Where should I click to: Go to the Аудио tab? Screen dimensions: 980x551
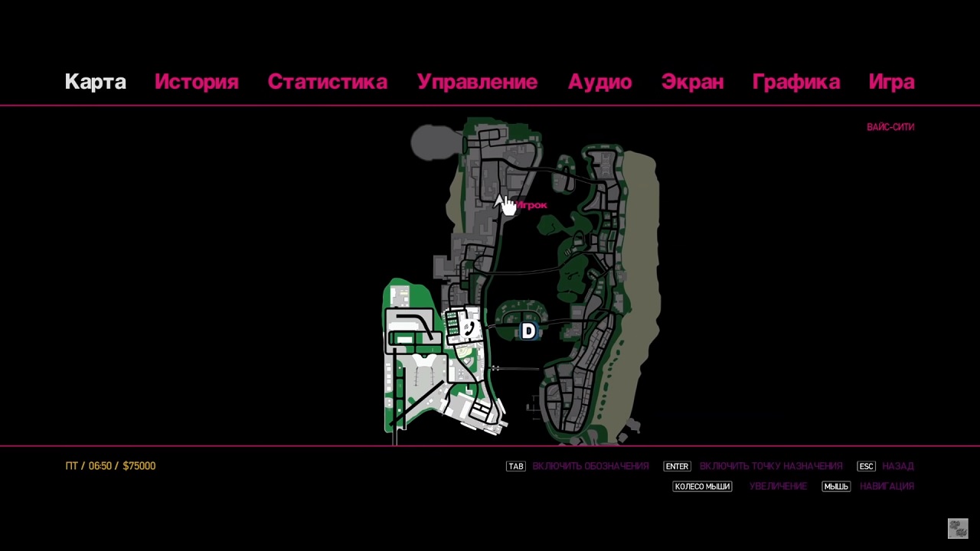coord(599,82)
